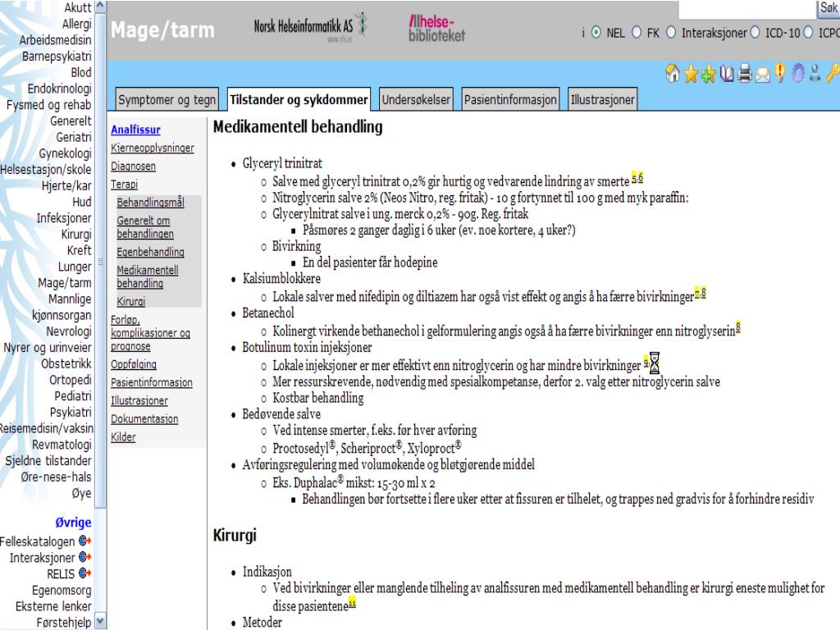The image size is (840, 630).
Task: Open Medikamentell behandling sidebar link
Action: (x=148, y=276)
